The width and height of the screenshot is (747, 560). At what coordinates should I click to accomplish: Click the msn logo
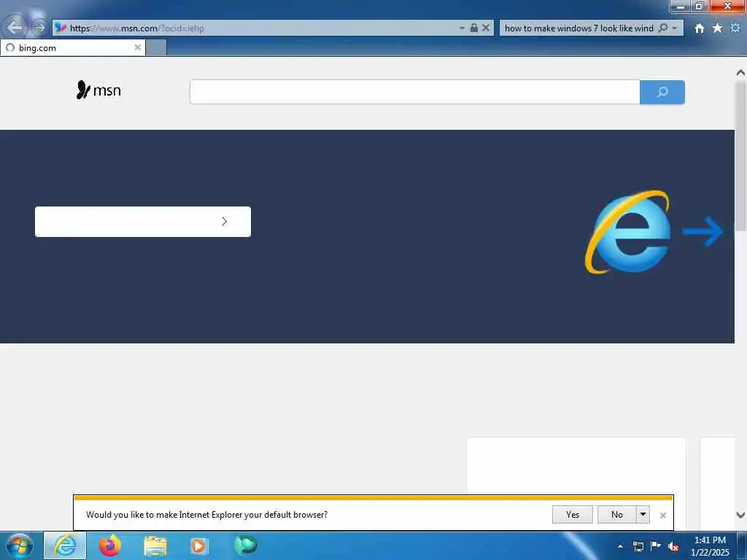[x=98, y=90]
